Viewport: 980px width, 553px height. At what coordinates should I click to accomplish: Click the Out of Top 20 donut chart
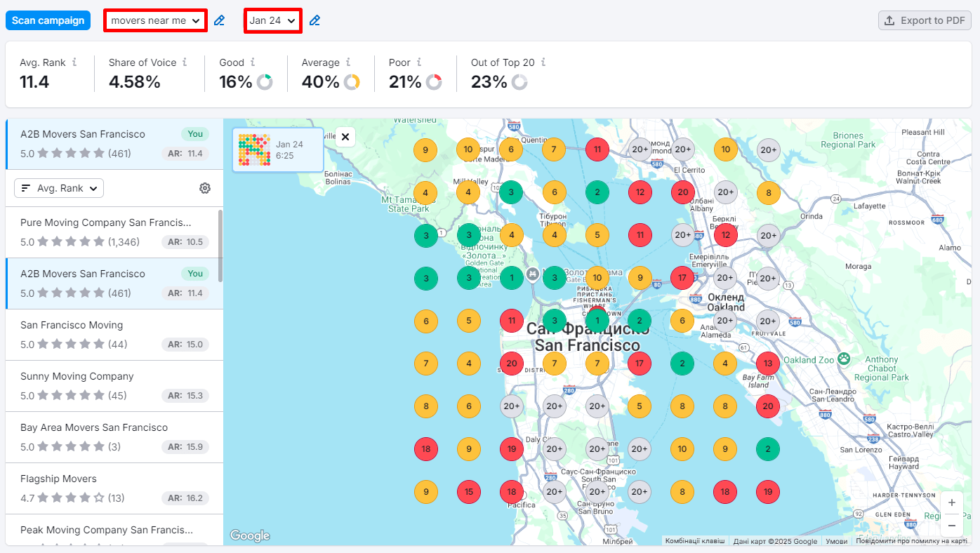pyautogui.click(x=519, y=82)
